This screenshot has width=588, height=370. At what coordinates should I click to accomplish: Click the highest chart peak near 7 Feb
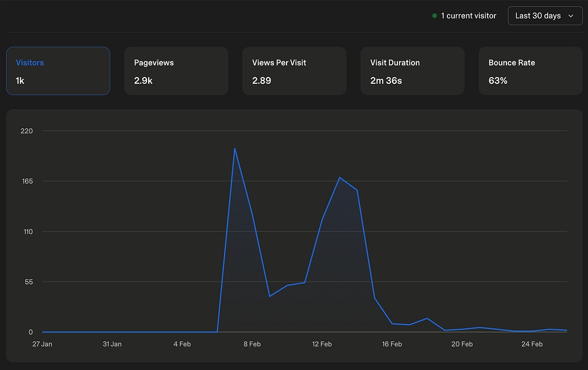pos(234,149)
